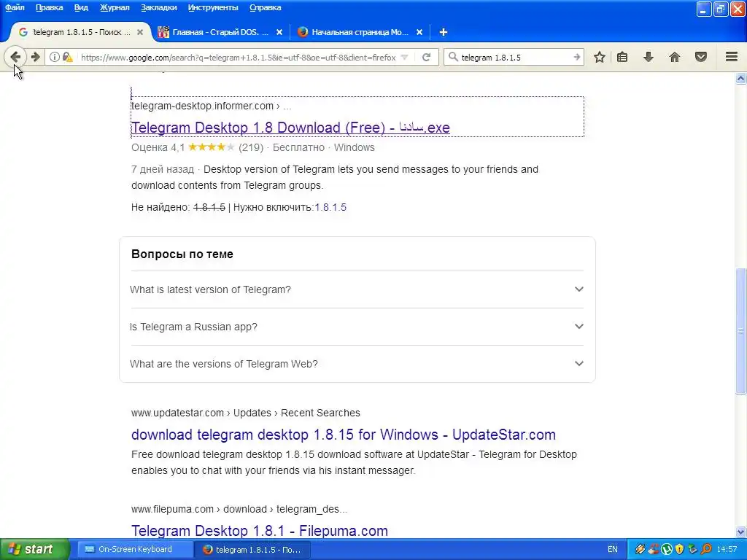This screenshot has height=560, width=747.
Task: Click the CCleaner tray icon
Action: tap(654, 549)
